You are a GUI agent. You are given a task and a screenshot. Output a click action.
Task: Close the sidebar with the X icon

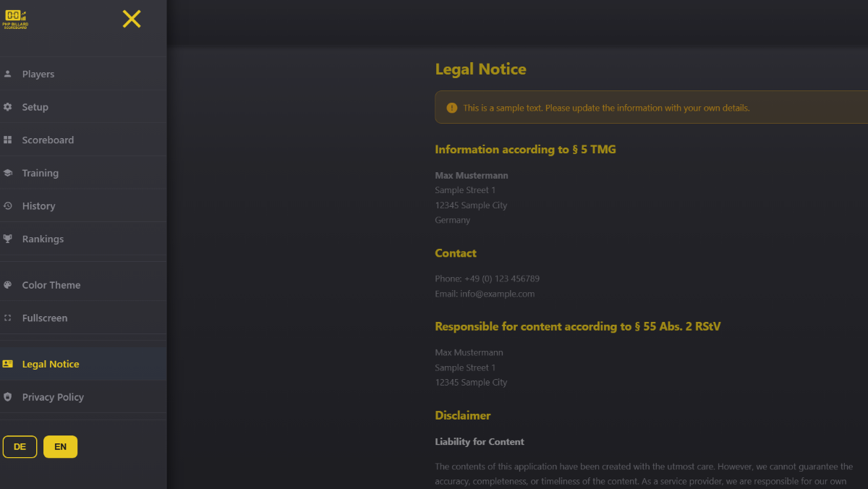pyautogui.click(x=132, y=19)
